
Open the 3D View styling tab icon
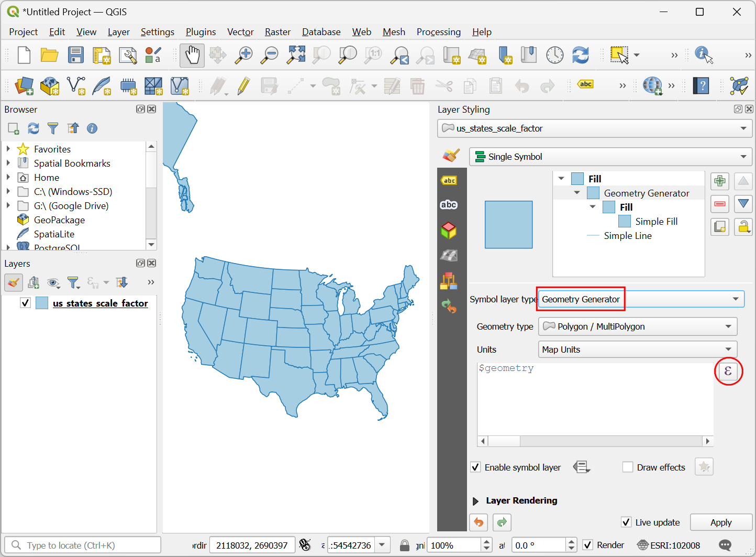click(449, 230)
